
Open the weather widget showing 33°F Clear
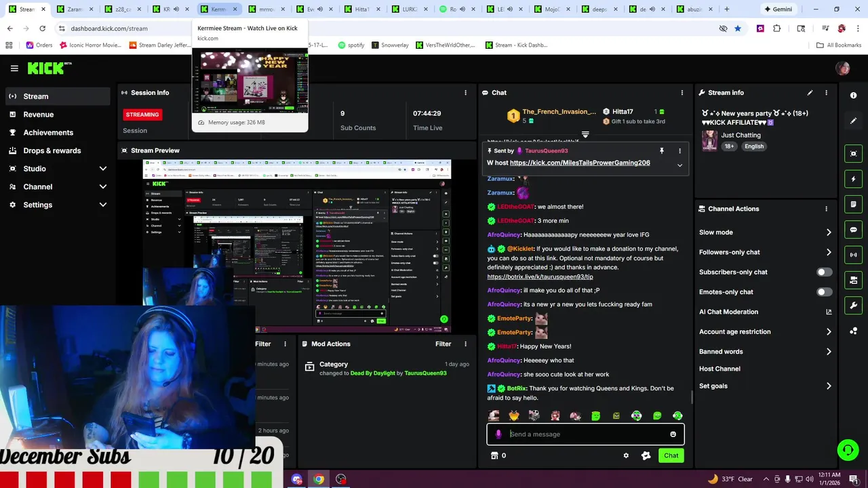[730, 479]
